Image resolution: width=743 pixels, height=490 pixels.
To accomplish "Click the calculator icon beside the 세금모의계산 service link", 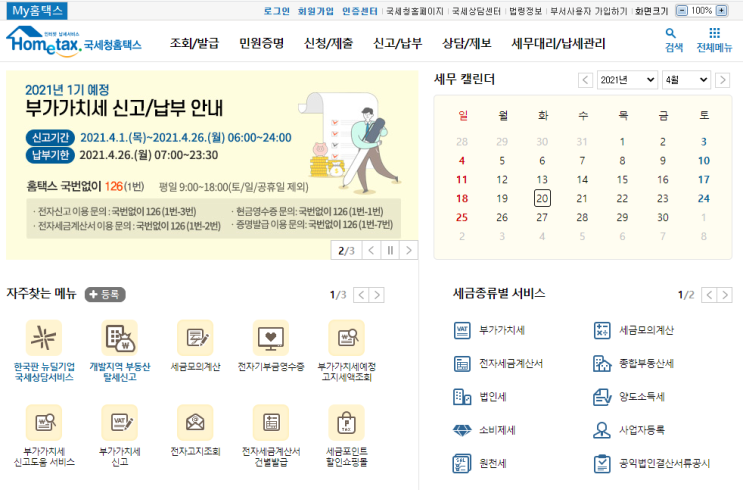I will point(602,330).
